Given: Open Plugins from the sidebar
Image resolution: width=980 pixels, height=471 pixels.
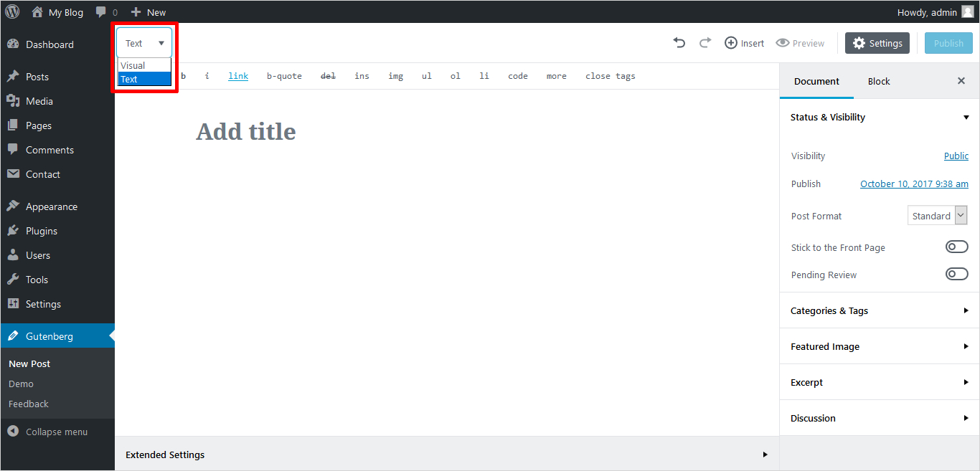Looking at the screenshot, I should point(41,231).
